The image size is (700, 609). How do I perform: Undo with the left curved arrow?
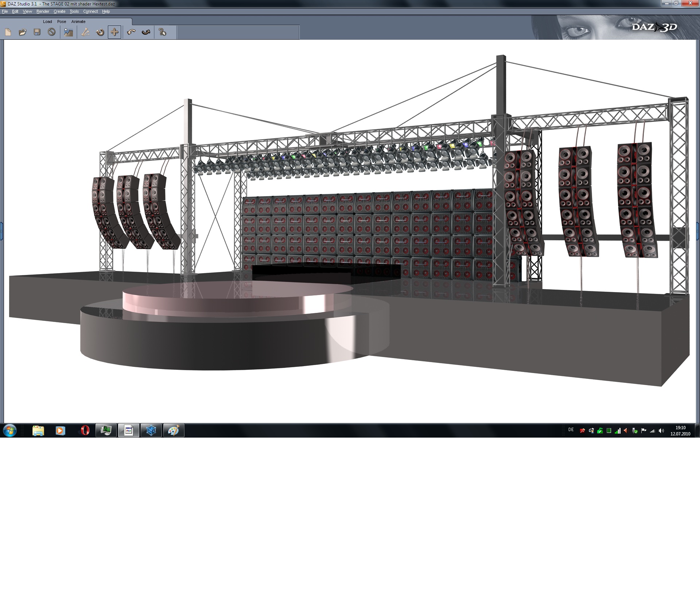pyautogui.click(x=131, y=32)
